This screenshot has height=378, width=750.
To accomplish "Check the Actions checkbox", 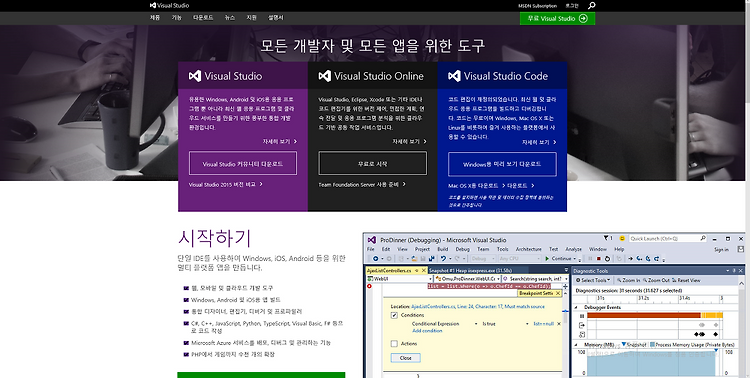I will [x=394, y=344].
